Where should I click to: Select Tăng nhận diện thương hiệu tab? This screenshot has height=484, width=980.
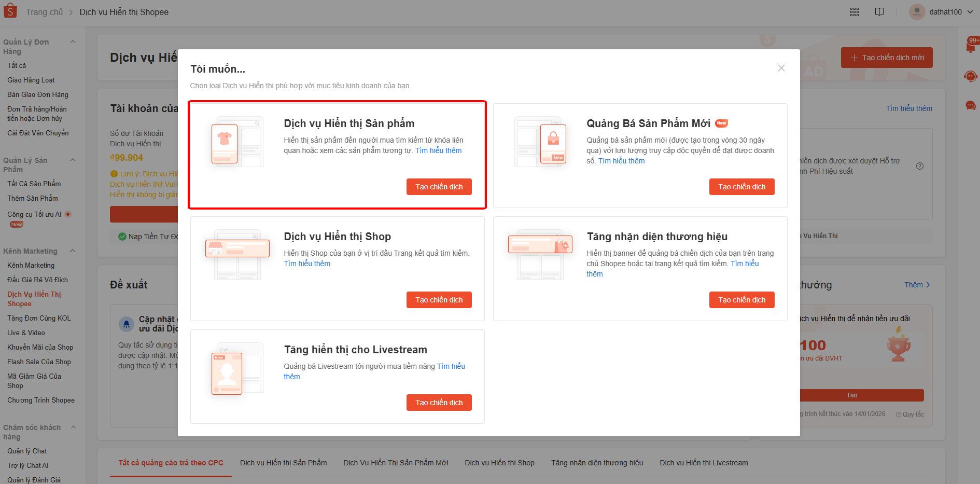coord(597,463)
